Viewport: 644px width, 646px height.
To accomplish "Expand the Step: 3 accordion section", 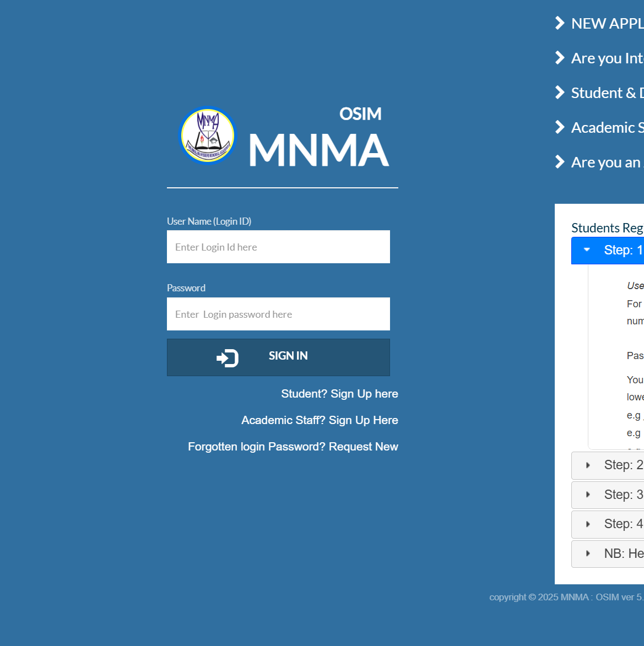I will coord(607,495).
